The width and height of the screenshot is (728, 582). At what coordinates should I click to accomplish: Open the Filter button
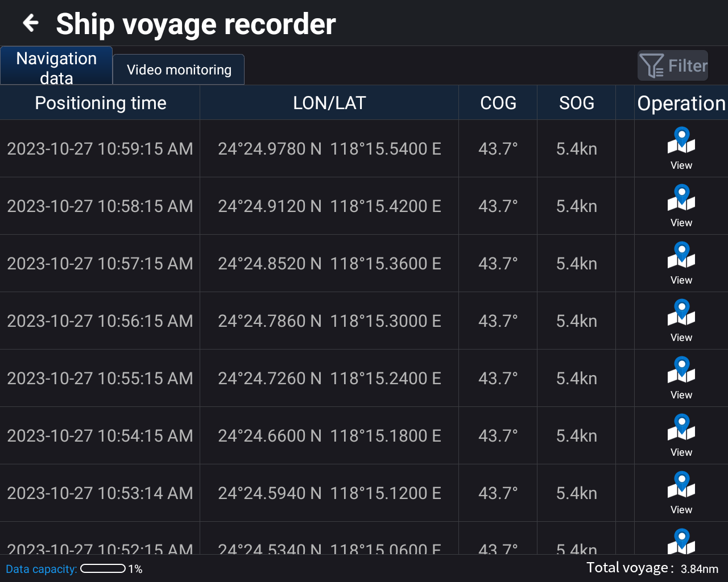click(x=673, y=65)
